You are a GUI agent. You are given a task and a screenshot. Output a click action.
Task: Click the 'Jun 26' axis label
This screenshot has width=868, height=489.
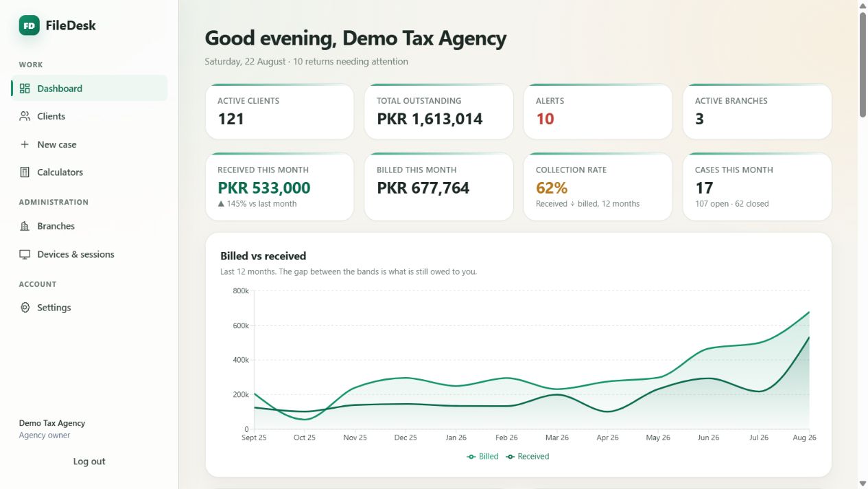tap(709, 437)
